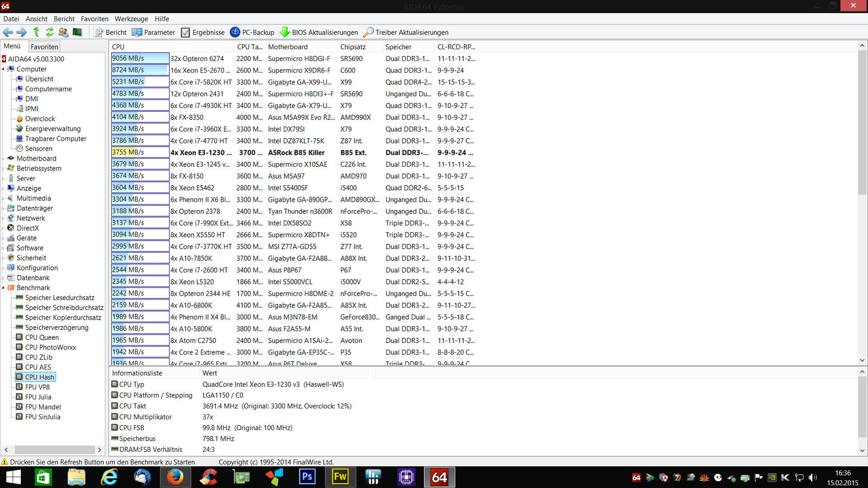Check Treiber Aktualisierungen
The width and height of the screenshot is (868, 488).
tap(406, 32)
